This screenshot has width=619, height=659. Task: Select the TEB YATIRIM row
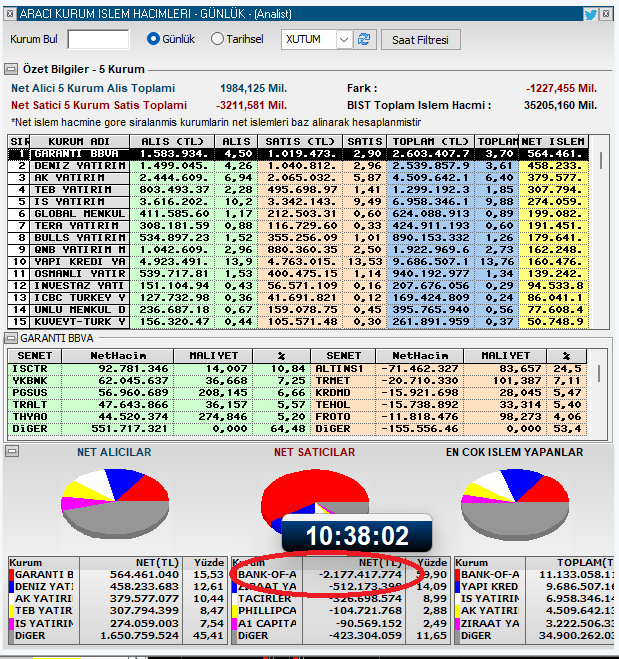298,190
